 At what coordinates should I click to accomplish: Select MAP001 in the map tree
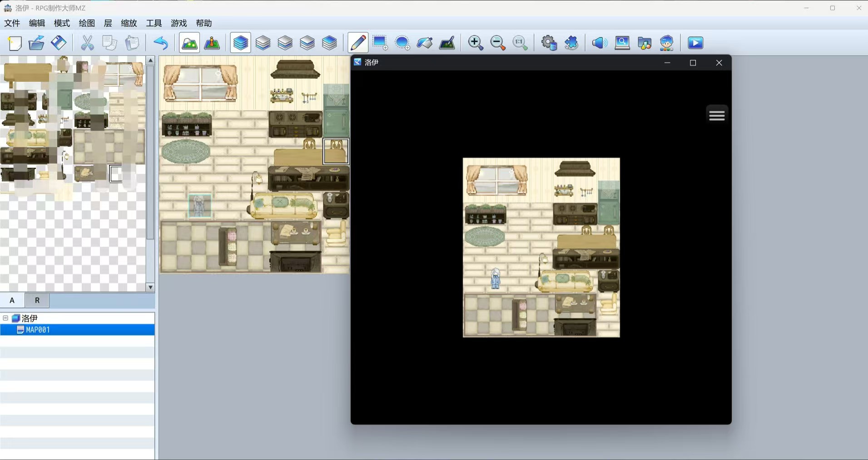(77, 330)
